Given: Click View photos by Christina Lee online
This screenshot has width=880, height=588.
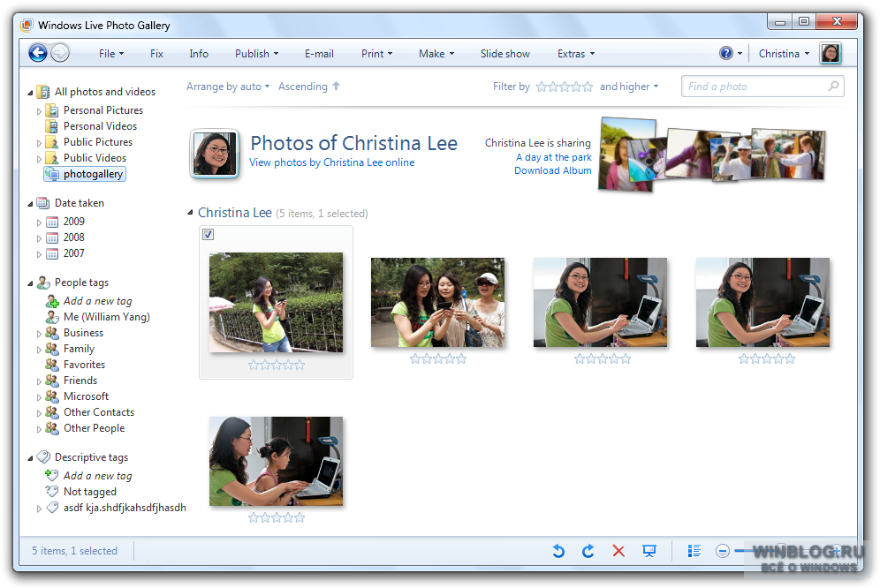Looking at the screenshot, I should click(x=331, y=162).
